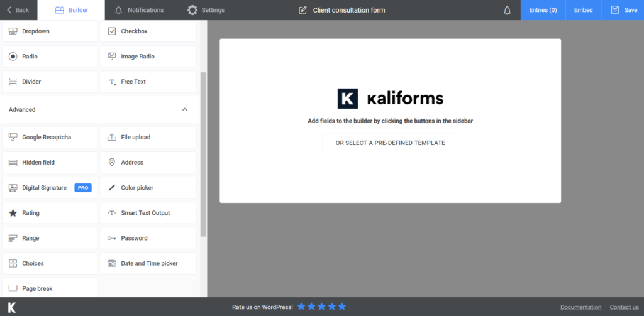Add a Page break element
644x316 pixels.
50,288
